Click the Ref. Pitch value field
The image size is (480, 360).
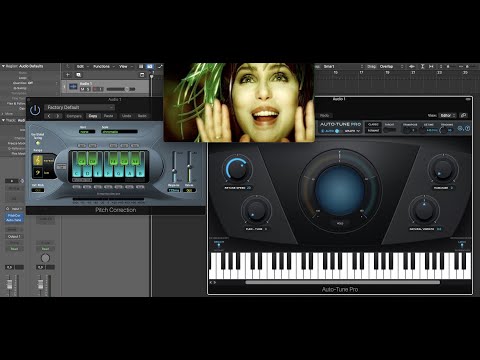(38, 190)
